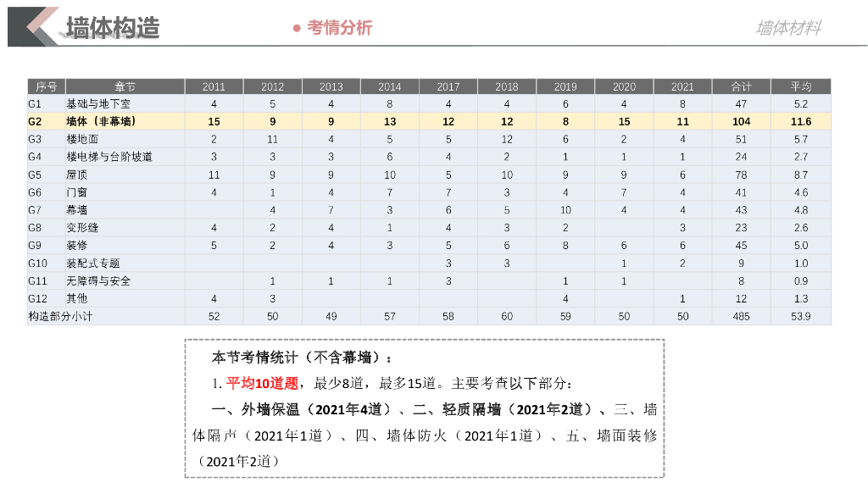Click the 2017 column header

pyautogui.click(x=448, y=86)
